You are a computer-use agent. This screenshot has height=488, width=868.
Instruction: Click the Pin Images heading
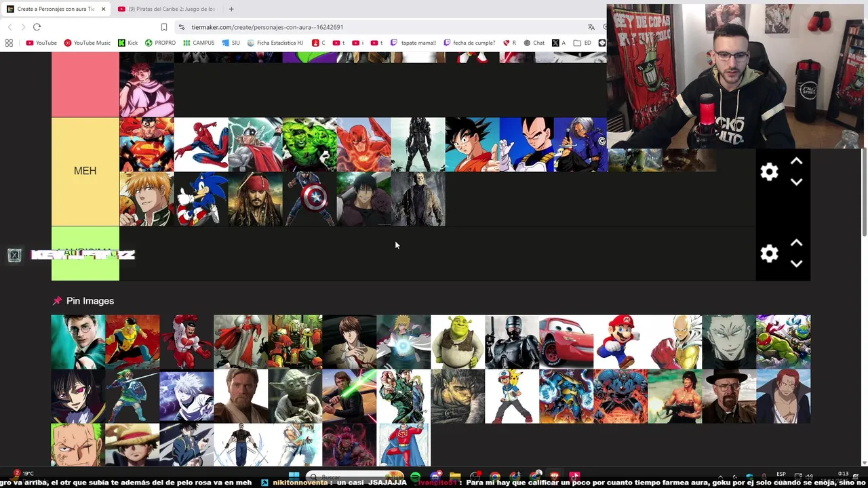pos(90,301)
